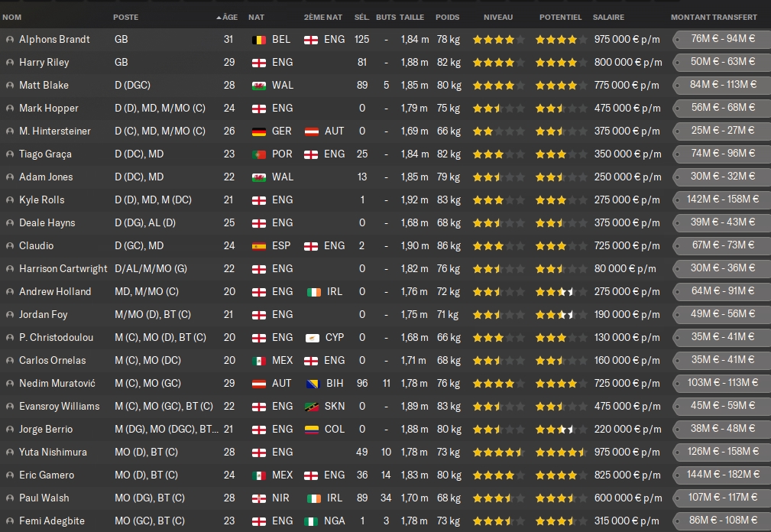The height and width of the screenshot is (532, 771).
Task: Click the player icon next to Kyle Rolls
Action: click(x=9, y=200)
